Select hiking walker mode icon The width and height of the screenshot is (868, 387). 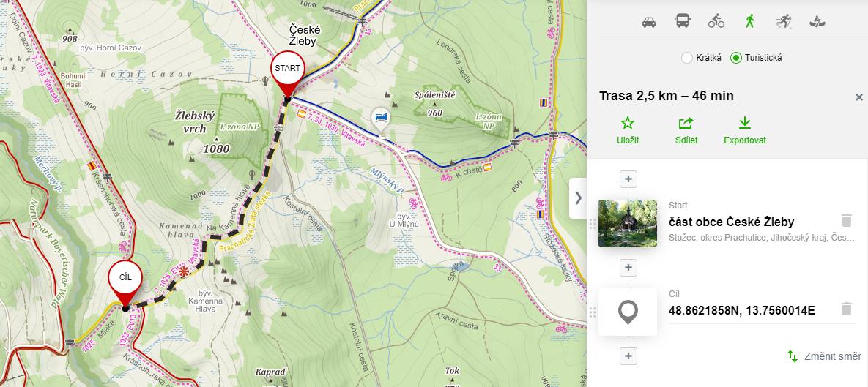pyautogui.click(x=750, y=21)
